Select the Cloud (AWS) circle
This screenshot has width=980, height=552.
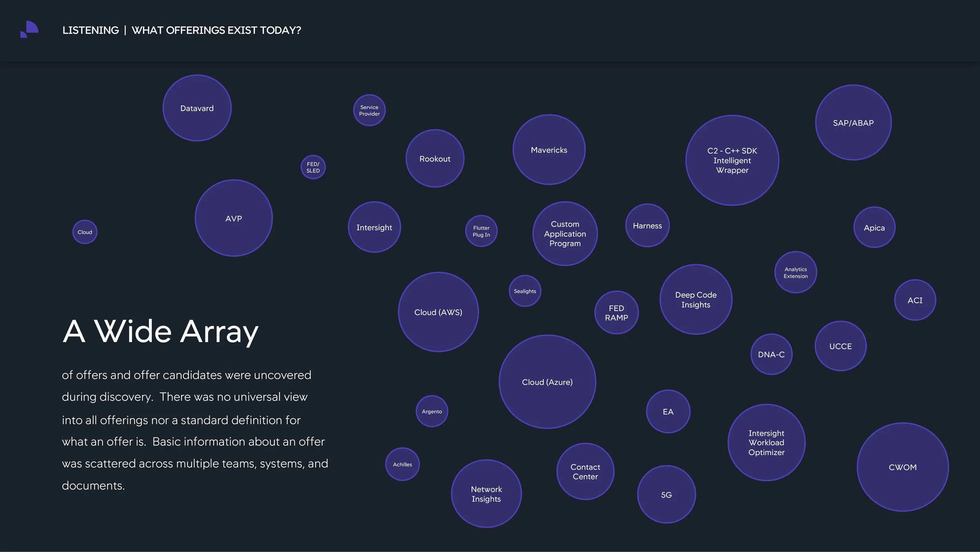(x=438, y=312)
